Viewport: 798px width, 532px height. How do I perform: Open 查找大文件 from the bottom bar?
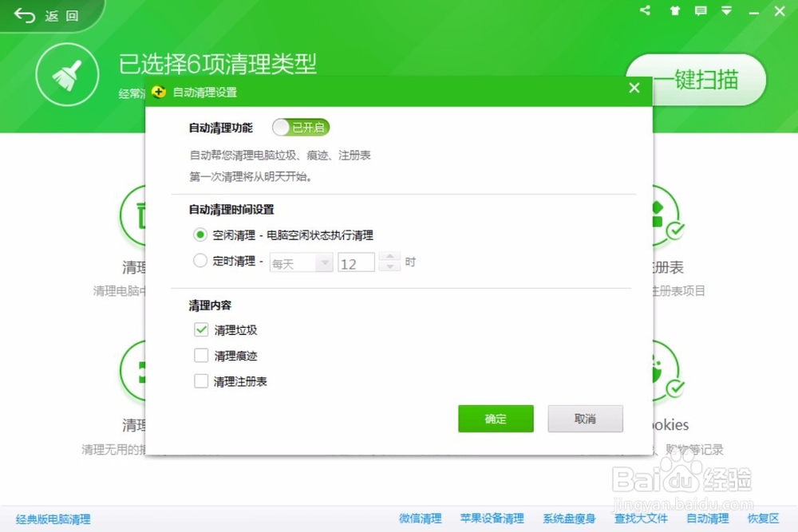click(x=640, y=518)
